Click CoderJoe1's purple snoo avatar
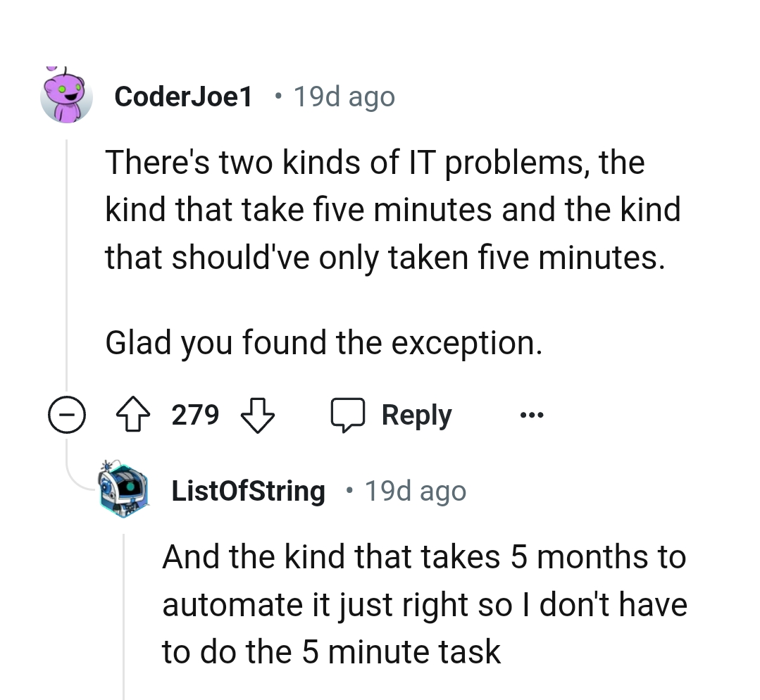This screenshot has height=700, width=760. pos(67,95)
